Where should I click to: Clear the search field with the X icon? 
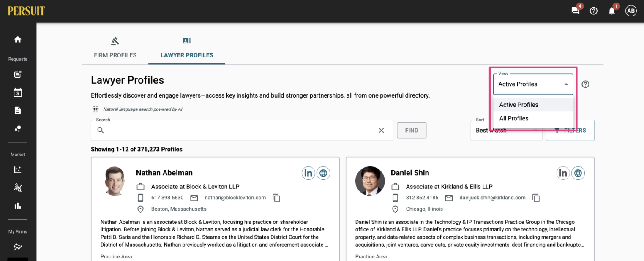click(381, 130)
